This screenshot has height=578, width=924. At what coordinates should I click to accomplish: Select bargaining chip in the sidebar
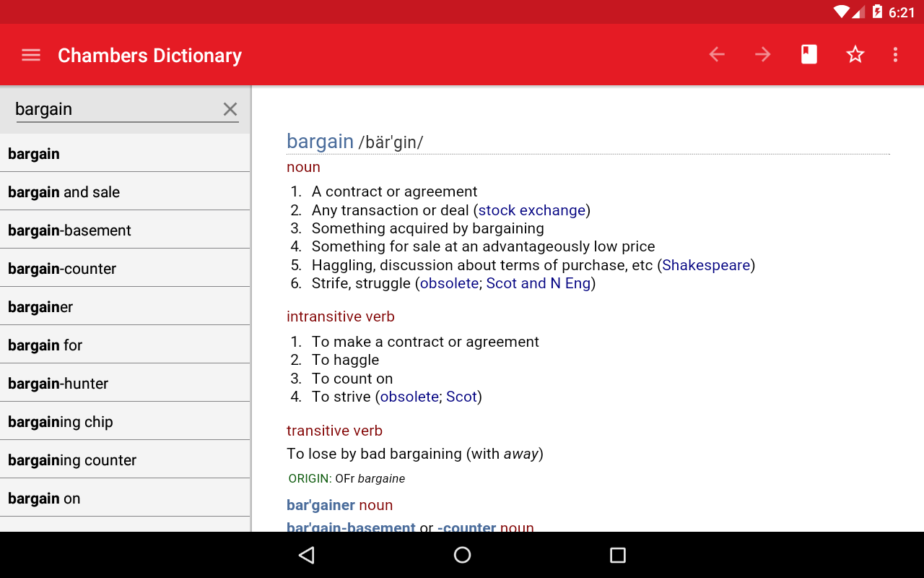tap(61, 421)
